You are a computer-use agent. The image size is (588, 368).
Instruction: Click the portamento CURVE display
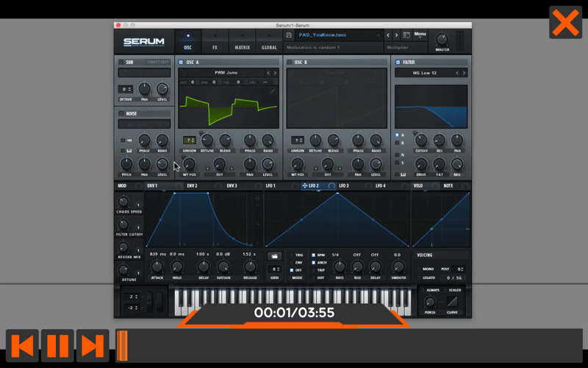pos(452,302)
